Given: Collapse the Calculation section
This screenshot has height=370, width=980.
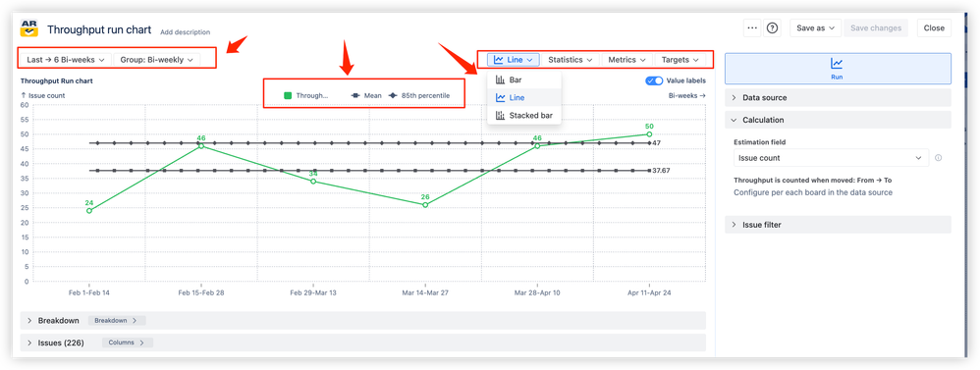Looking at the screenshot, I should point(838,120).
